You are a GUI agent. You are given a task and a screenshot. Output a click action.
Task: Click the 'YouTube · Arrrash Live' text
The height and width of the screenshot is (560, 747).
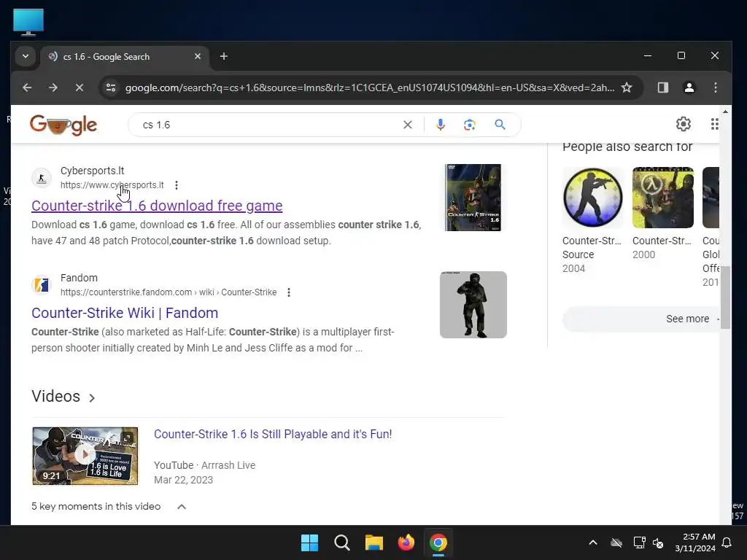click(204, 465)
